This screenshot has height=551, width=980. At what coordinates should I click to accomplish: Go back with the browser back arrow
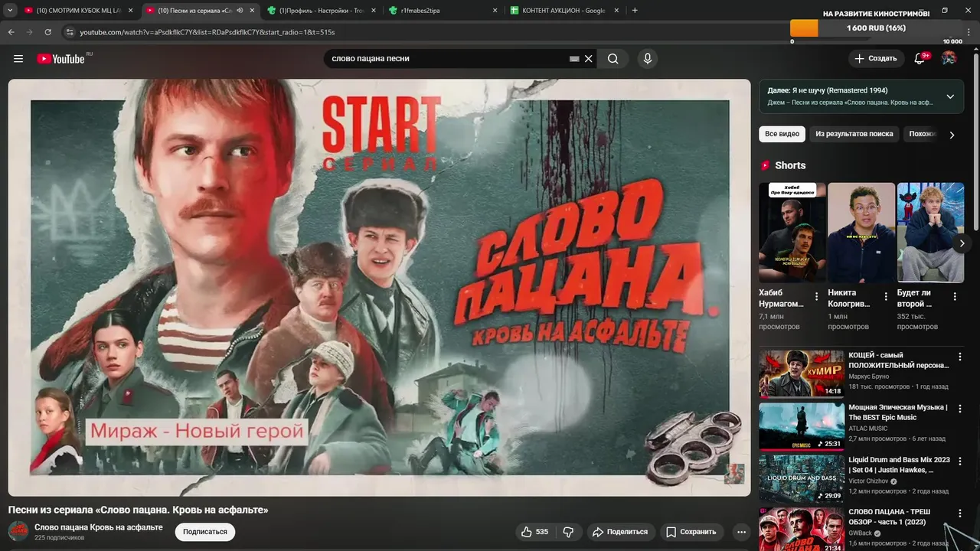(11, 32)
